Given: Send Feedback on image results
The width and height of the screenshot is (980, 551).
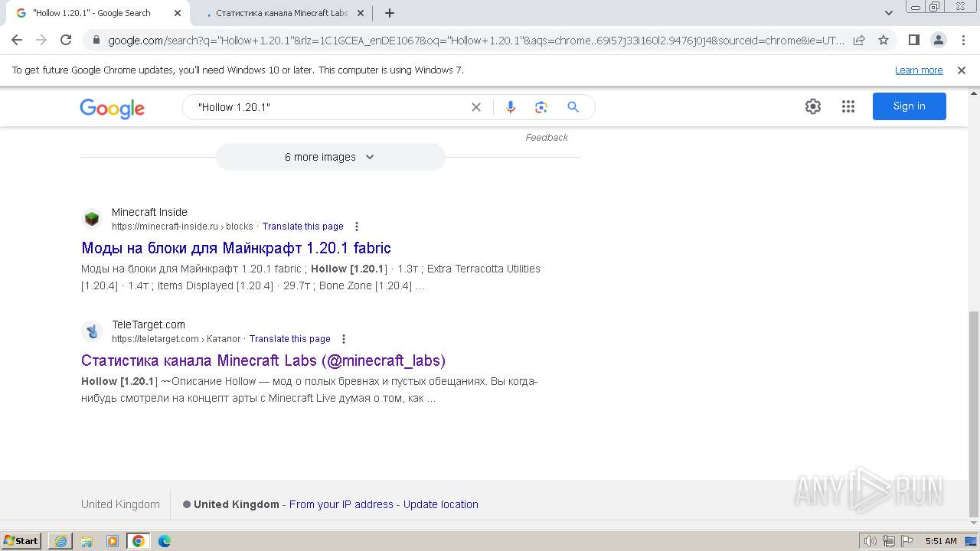Looking at the screenshot, I should (547, 138).
